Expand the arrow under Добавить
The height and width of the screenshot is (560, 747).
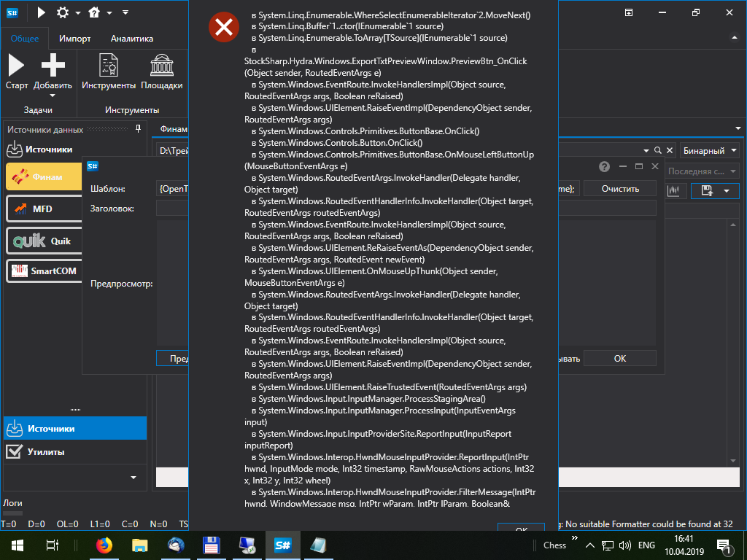click(x=53, y=96)
